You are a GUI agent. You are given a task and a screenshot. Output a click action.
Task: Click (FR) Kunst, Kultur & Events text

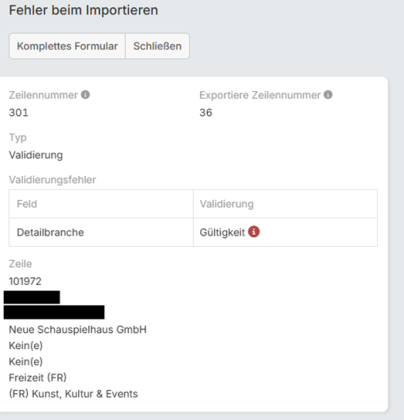[x=73, y=394]
